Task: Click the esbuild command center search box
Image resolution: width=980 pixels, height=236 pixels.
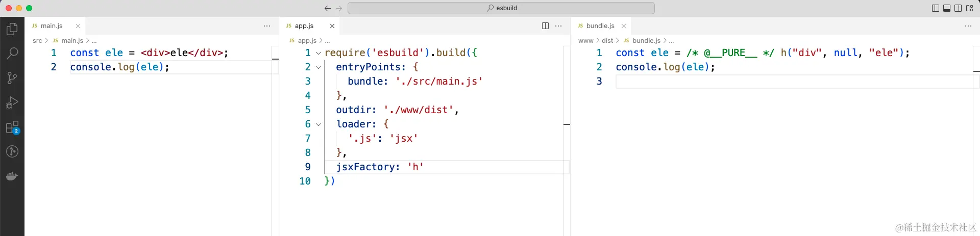Action: point(501,8)
